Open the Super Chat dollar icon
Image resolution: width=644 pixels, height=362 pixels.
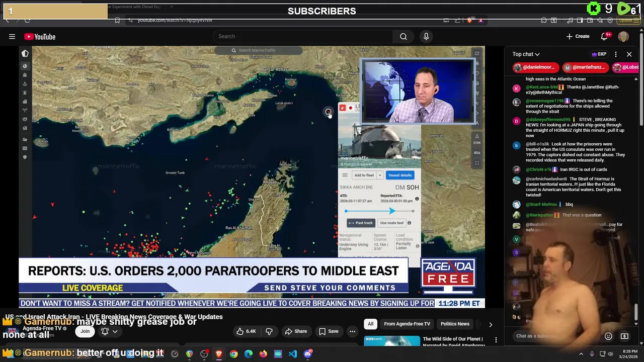pyautogui.click(x=624, y=336)
